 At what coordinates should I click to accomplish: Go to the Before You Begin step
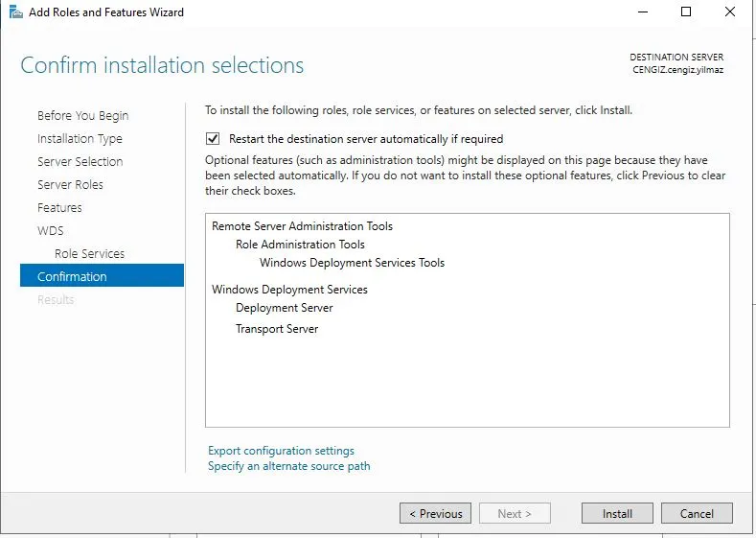pos(82,115)
